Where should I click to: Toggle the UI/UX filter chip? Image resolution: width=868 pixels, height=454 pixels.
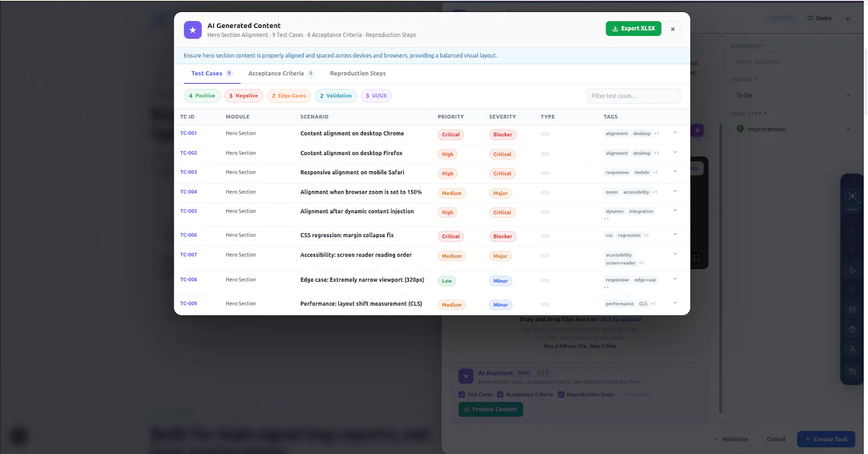pos(376,96)
